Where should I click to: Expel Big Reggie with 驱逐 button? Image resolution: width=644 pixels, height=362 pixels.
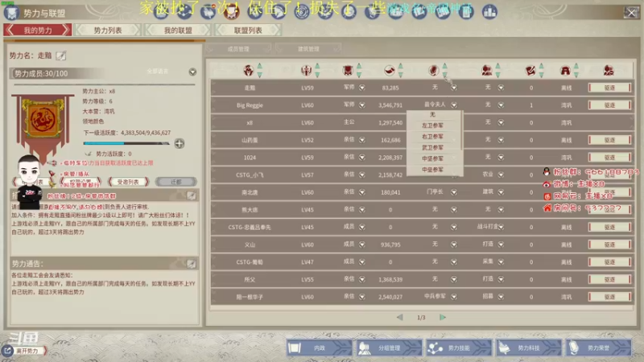point(609,105)
